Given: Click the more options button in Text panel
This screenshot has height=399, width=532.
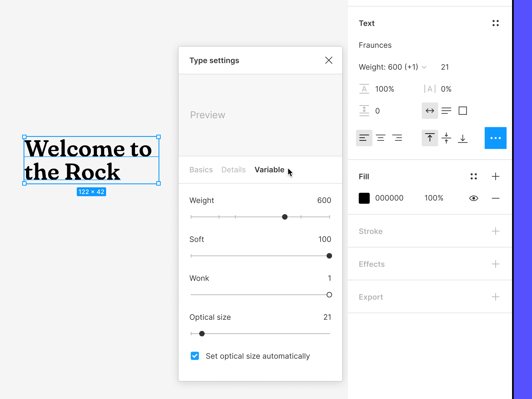Looking at the screenshot, I should click(x=495, y=138).
